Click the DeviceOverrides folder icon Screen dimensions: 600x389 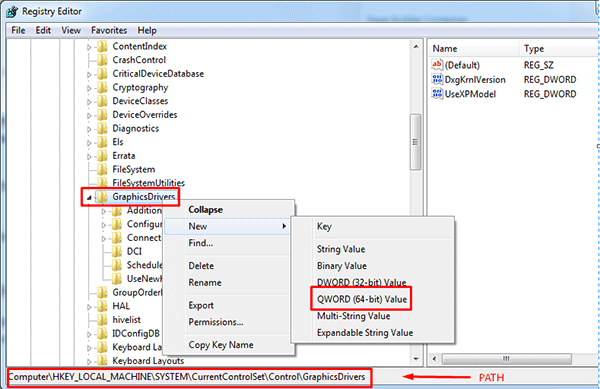(102, 115)
